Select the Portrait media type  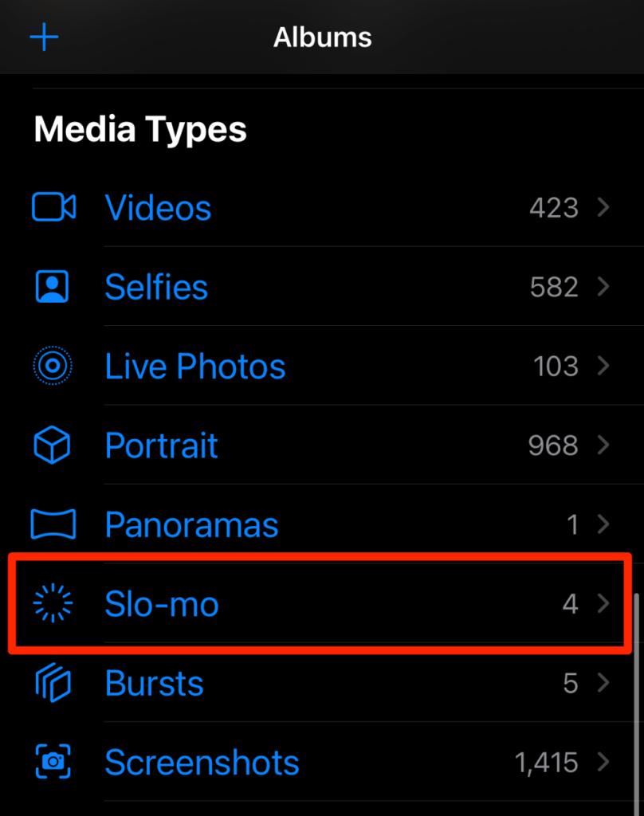pyautogui.click(x=162, y=445)
